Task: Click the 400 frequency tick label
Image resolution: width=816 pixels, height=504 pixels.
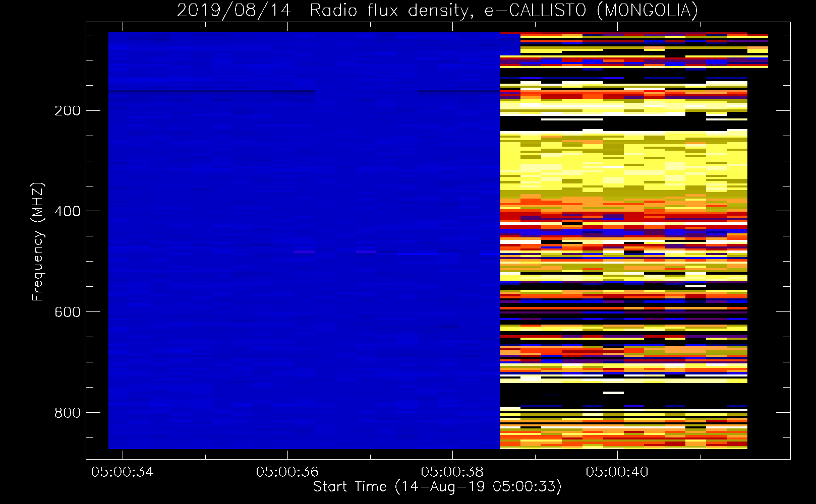Action: tap(68, 211)
